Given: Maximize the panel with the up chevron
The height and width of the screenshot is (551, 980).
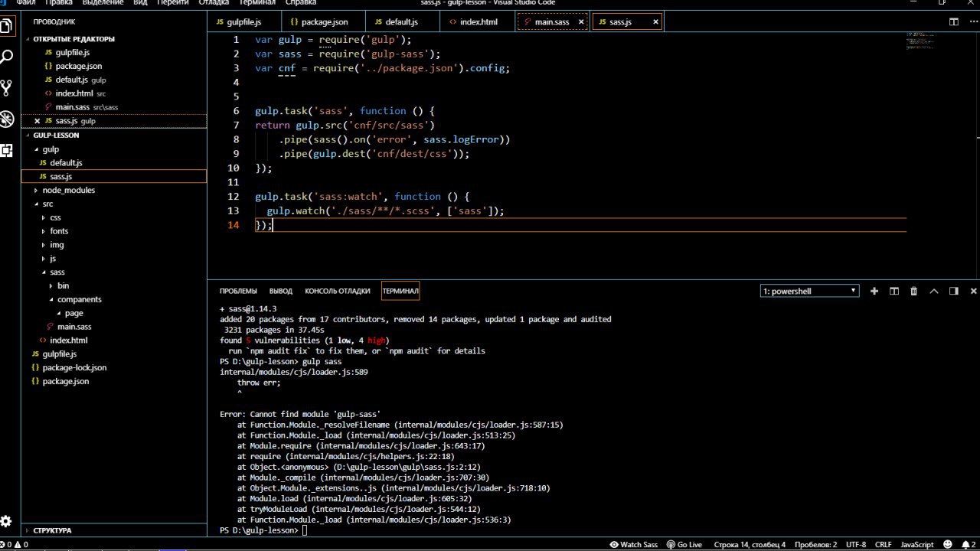Looking at the screenshot, I should pos(934,291).
